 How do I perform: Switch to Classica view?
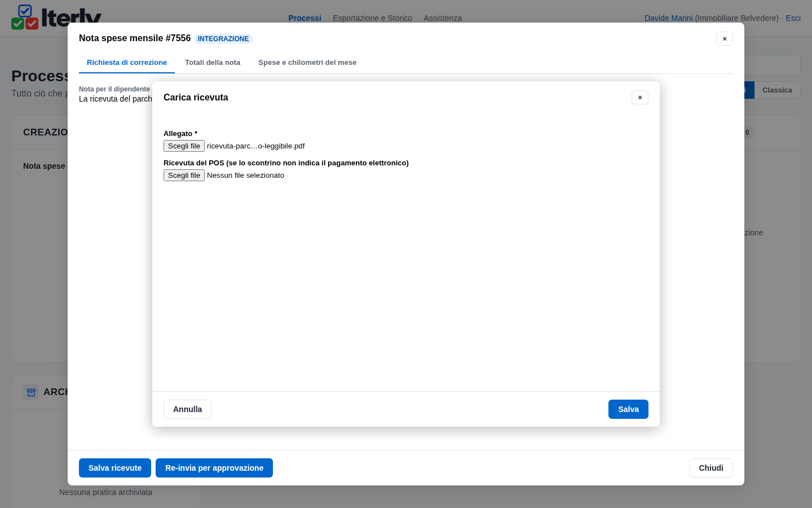point(777,90)
